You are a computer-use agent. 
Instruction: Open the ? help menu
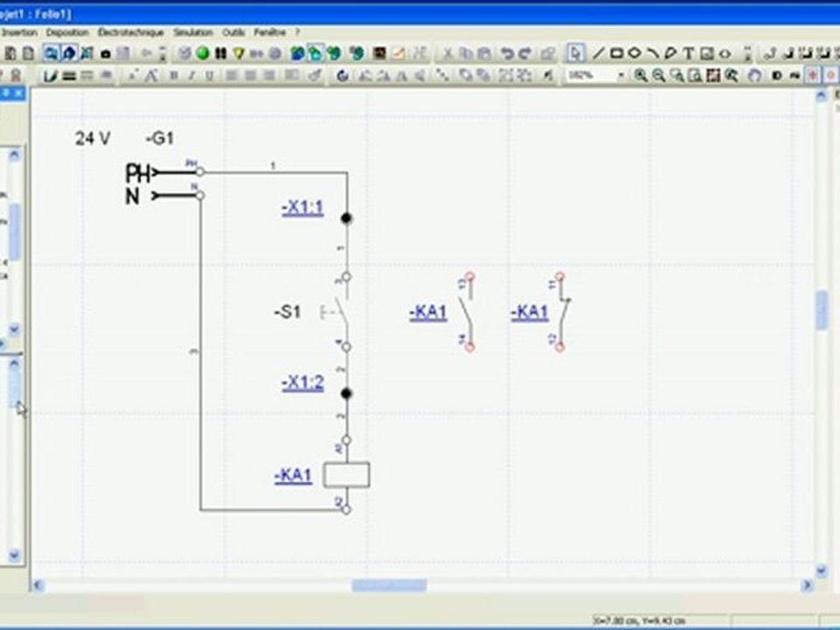tap(297, 32)
